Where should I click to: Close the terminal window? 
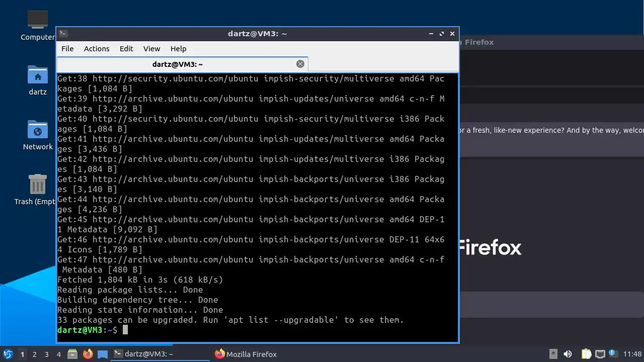pyautogui.click(x=452, y=34)
